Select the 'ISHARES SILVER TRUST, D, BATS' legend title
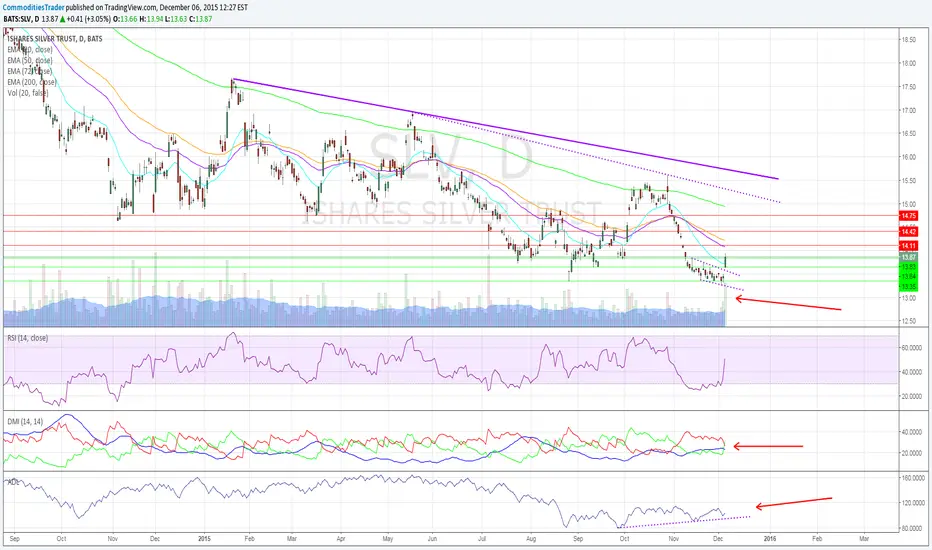Screen dimensions: 932x550 tap(55, 39)
